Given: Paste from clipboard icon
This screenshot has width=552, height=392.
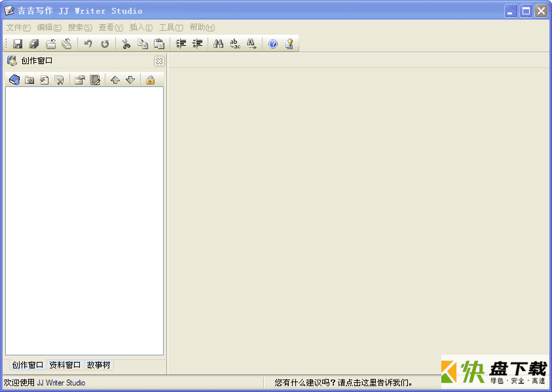Looking at the screenshot, I should click(159, 44).
